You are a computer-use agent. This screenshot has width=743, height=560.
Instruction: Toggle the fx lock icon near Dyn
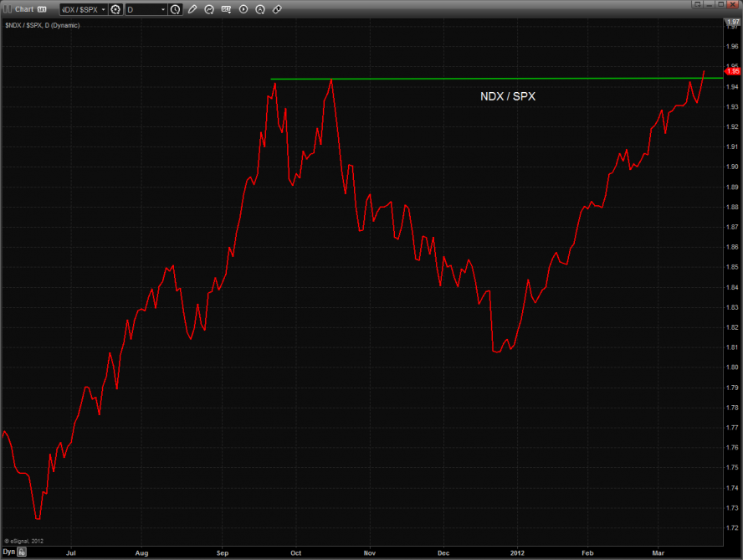coord(23,552)
